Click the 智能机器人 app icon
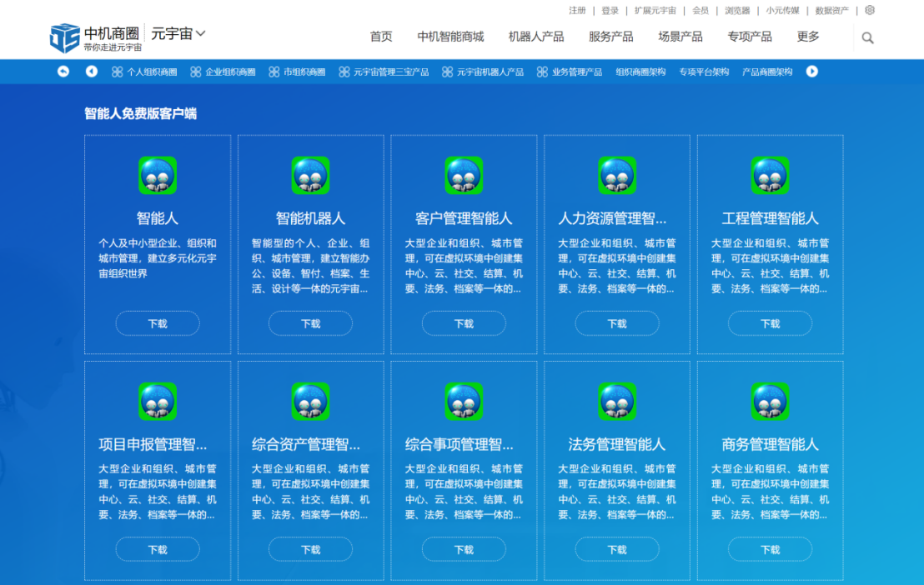924x585 pixels. (x=310, y=175)
